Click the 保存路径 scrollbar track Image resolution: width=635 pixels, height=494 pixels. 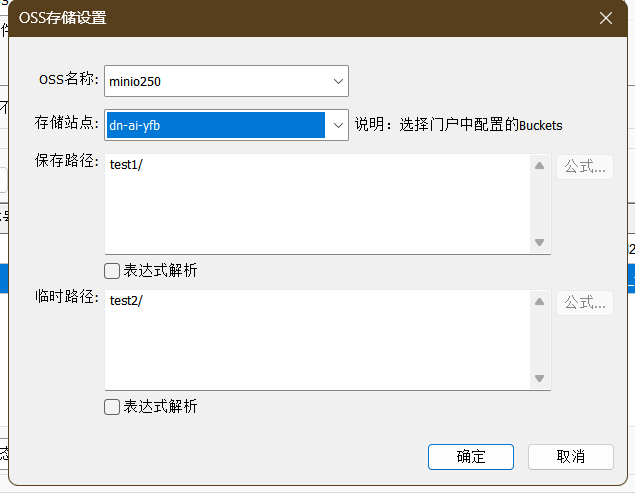(x=539, y=204)
